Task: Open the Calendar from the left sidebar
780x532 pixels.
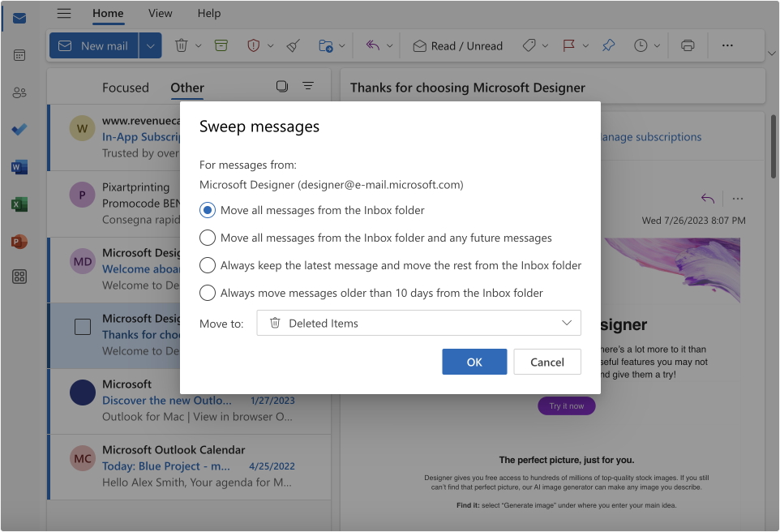Action: [18, 54]
